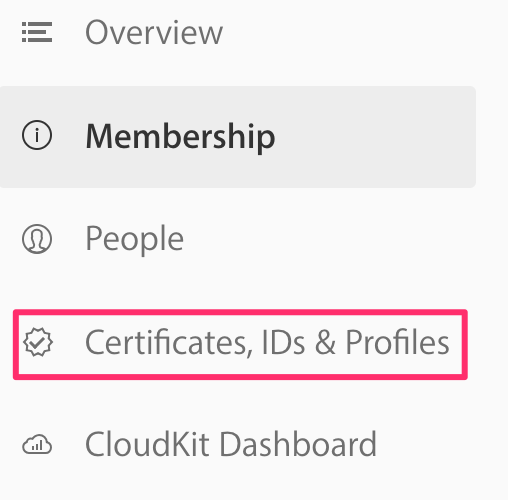508x500 pixels.
Task: Click inside the pink highlighted box
Action: (x=240, y=344)
